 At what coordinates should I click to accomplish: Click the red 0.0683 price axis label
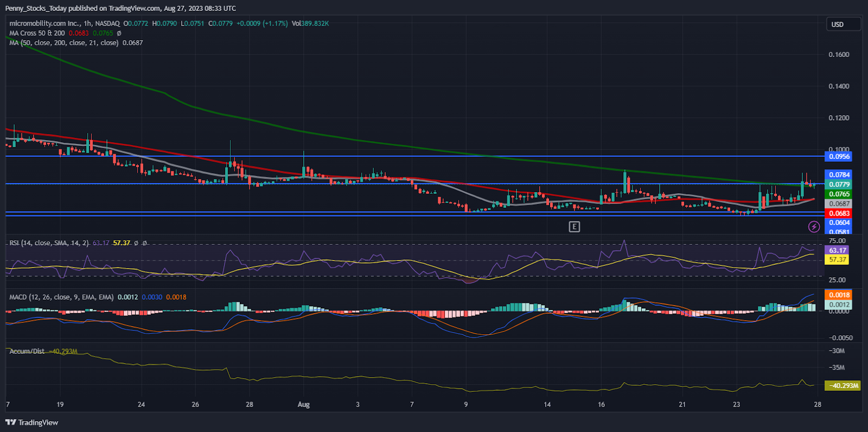click(x=839, y=214)
